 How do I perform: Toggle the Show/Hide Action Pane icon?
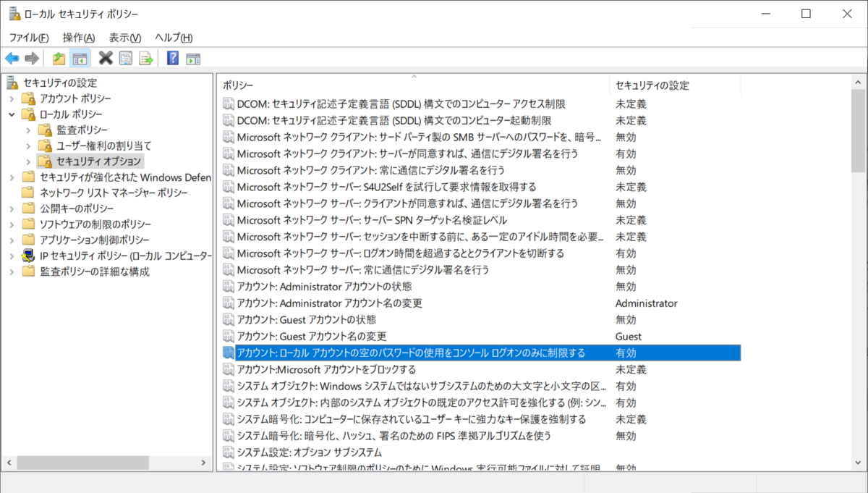(193, 59)
